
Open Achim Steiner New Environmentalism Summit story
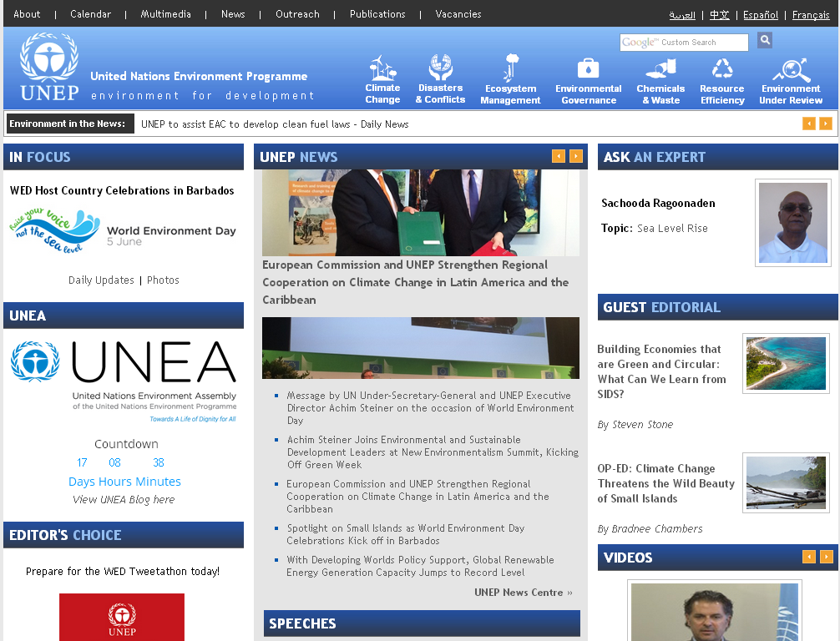pyautogui.click(x=433, y=452)
